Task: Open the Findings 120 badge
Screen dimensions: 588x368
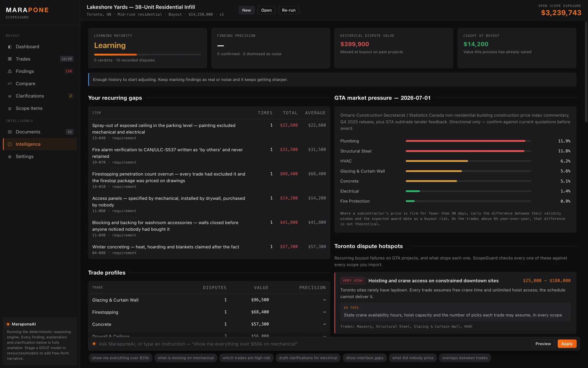Action: tap(69, 71)
